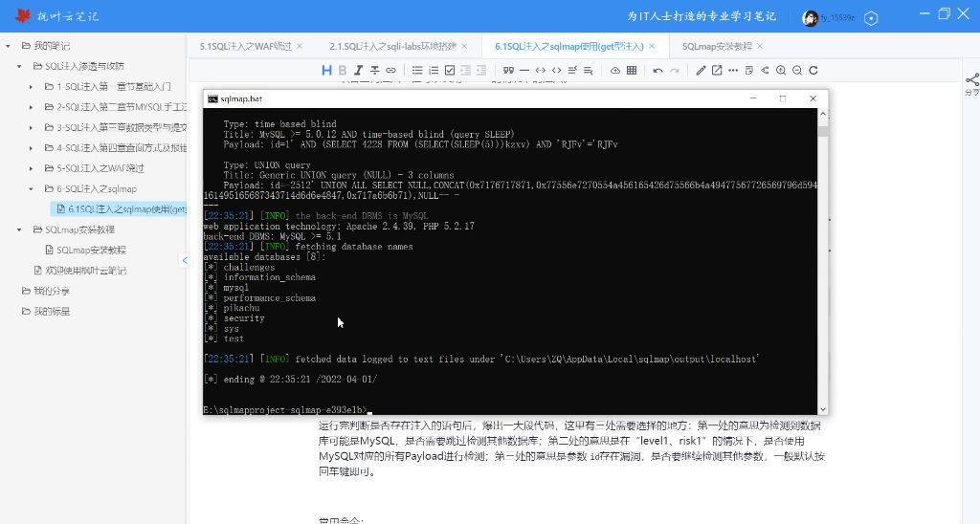This screenshot has width=980, height=524.
Task: Insert a horizontal rule line
Action: point(524,71)
